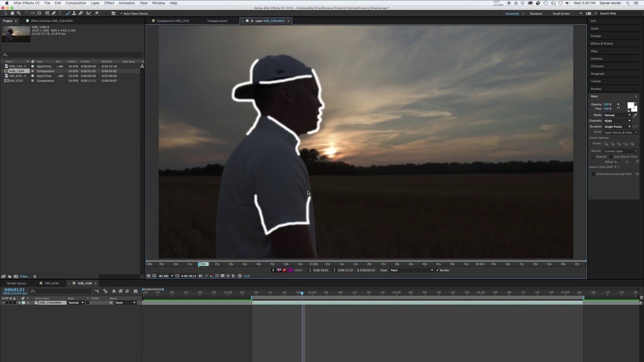Activate the Zoom tool
Screen dimensions: 644x362
point(18,14)
